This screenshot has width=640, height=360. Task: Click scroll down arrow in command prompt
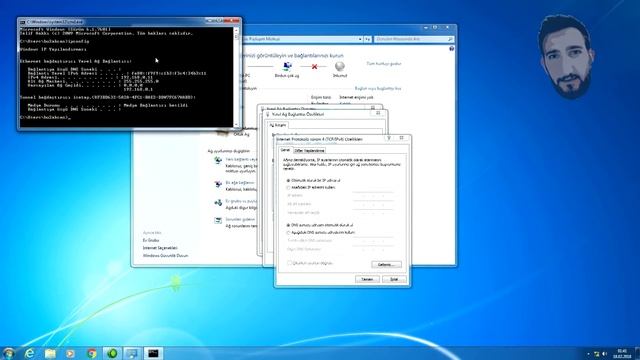tap(236, 124)
